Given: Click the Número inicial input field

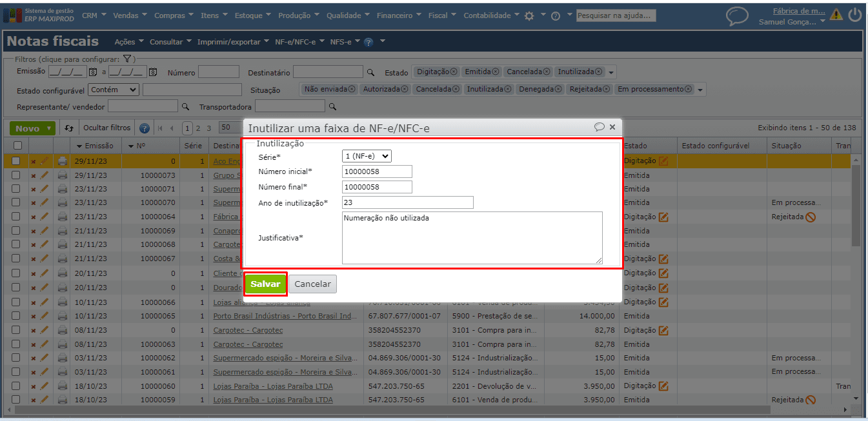Looking at the screenshot, I should (377, 171).
